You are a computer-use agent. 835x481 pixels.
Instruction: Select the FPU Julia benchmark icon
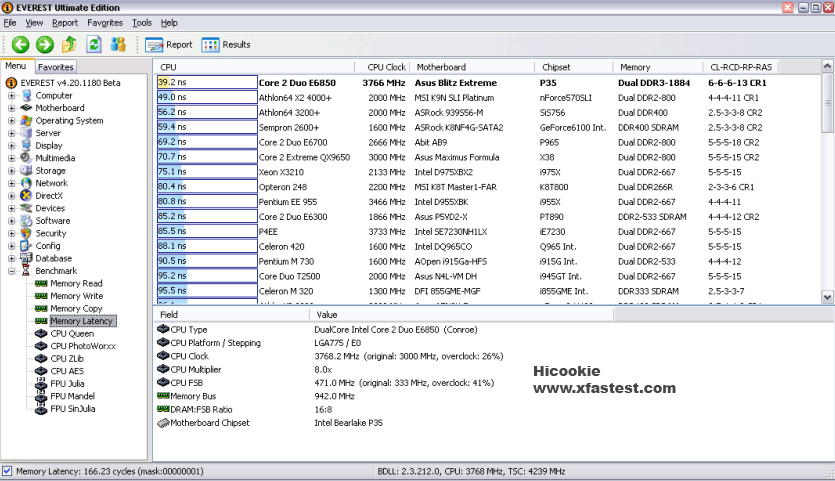[x=41, y=384]
